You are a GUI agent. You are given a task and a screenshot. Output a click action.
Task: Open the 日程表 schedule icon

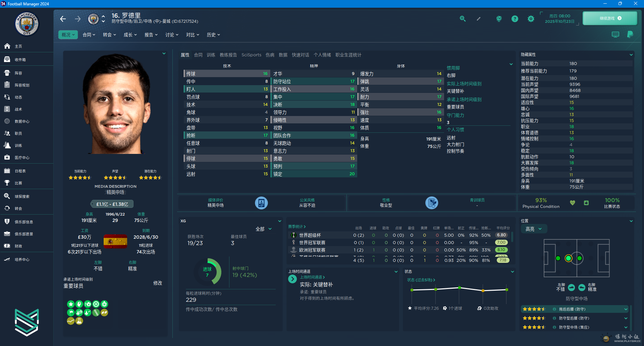7,171
